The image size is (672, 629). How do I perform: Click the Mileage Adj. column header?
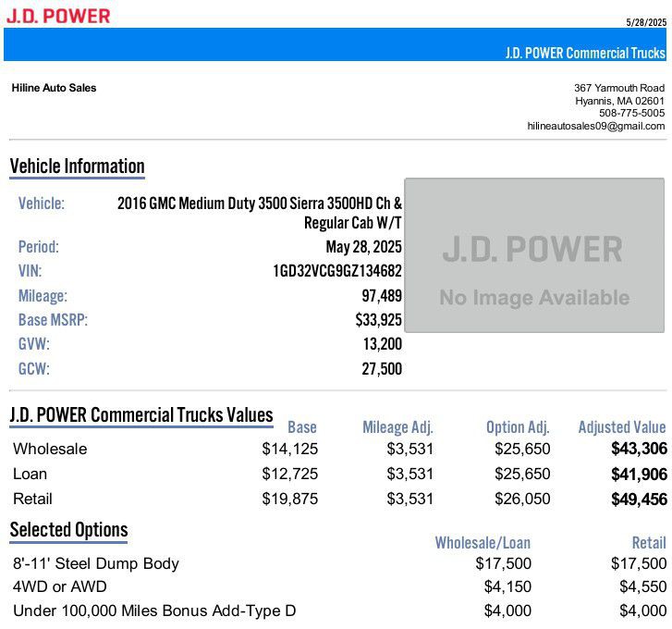pos(398,427)
